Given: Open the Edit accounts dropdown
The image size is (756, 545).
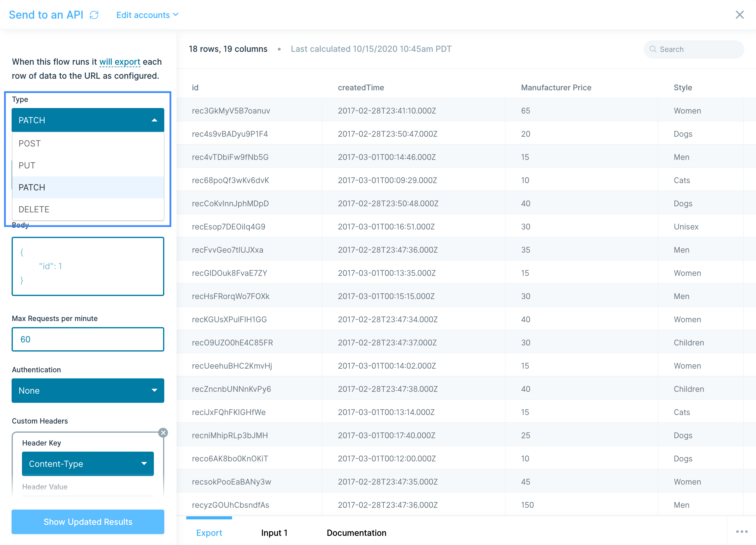Looking at the screenshot, I should (147, 15).
